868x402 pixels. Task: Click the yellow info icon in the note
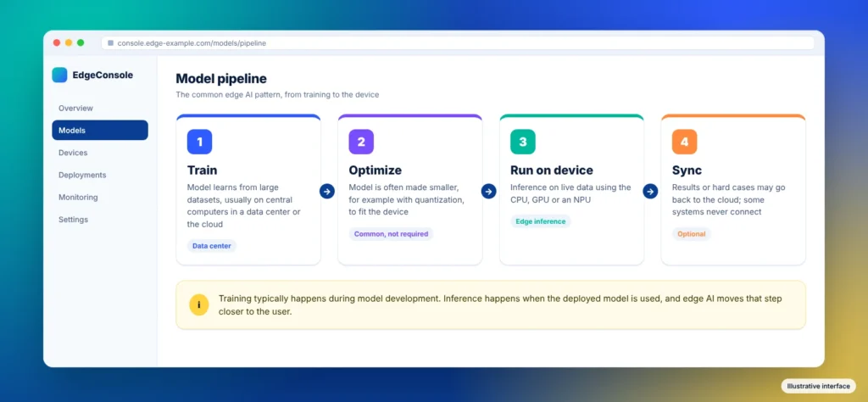(198, 305)
